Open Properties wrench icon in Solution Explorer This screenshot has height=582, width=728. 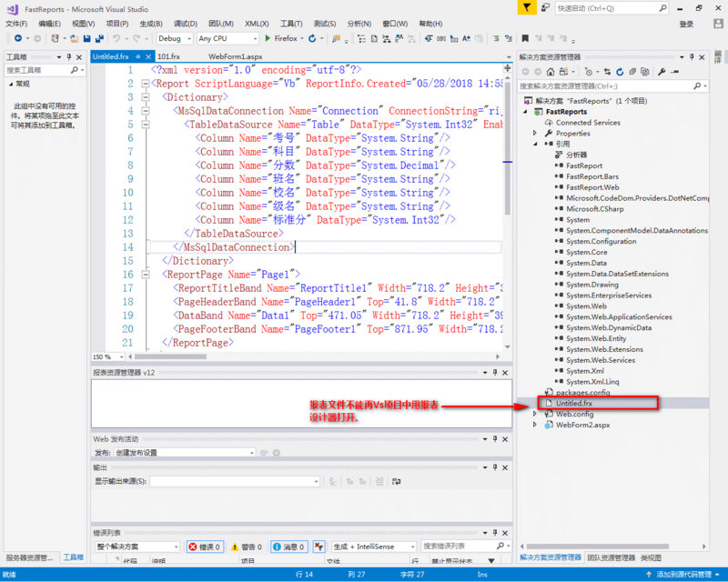coord(662,72)
